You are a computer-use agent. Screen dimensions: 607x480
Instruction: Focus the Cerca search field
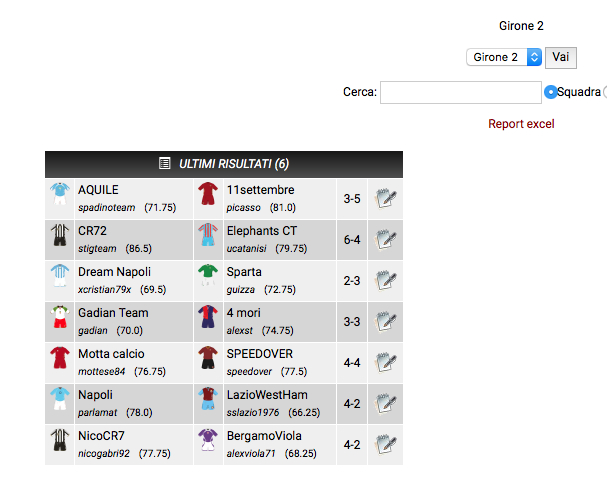[x=460, y=92]
